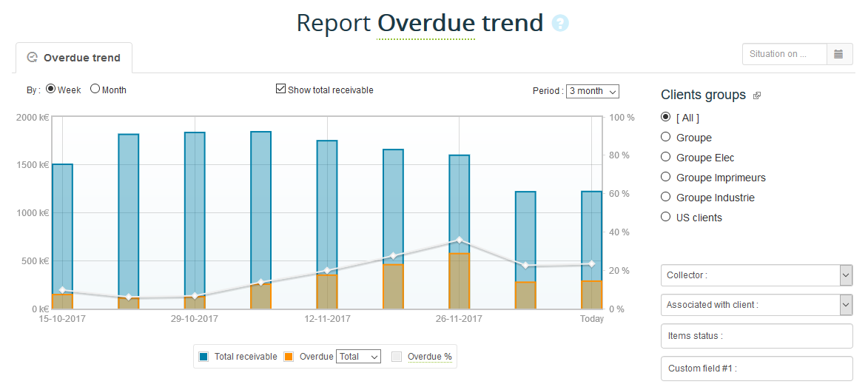Click the Today Total receivable bar
868x390 pixels.
pos(591,235)
